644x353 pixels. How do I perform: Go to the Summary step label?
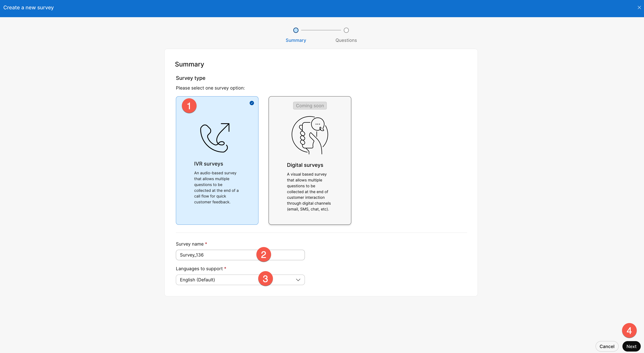(296, 40)
